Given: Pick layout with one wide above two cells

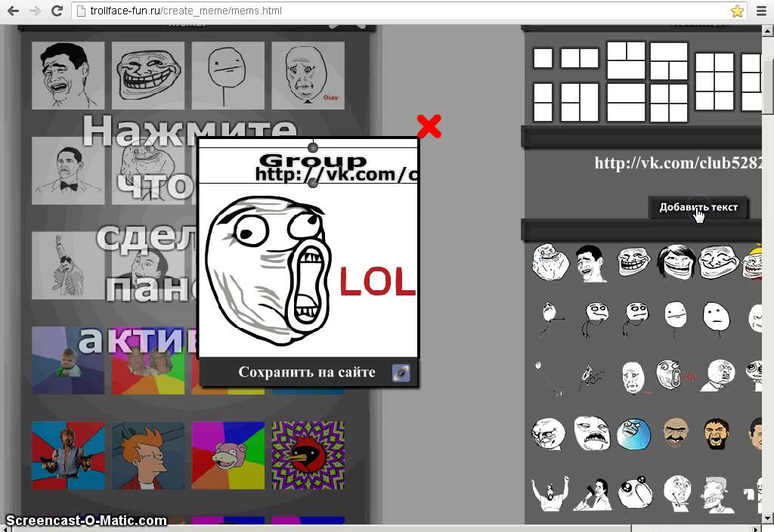Looking at the screenshot, I should [x=669, y=61].
